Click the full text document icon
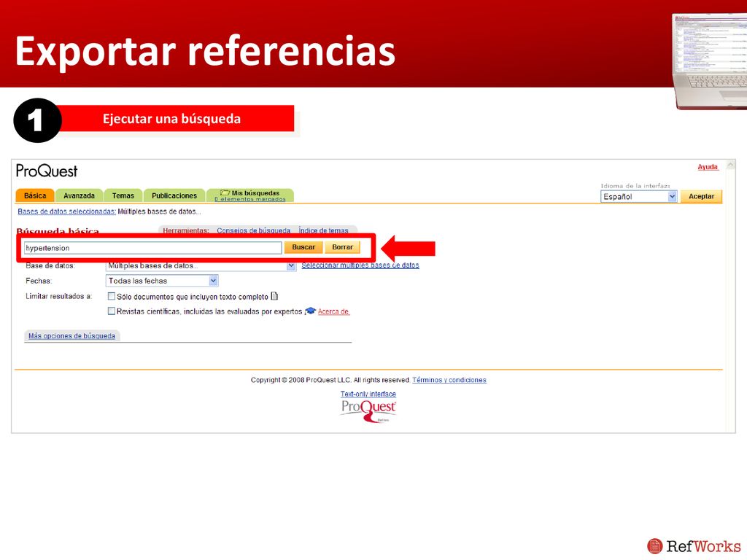The height and width of the screenshot is (560, 747). (x=274, y=296)
